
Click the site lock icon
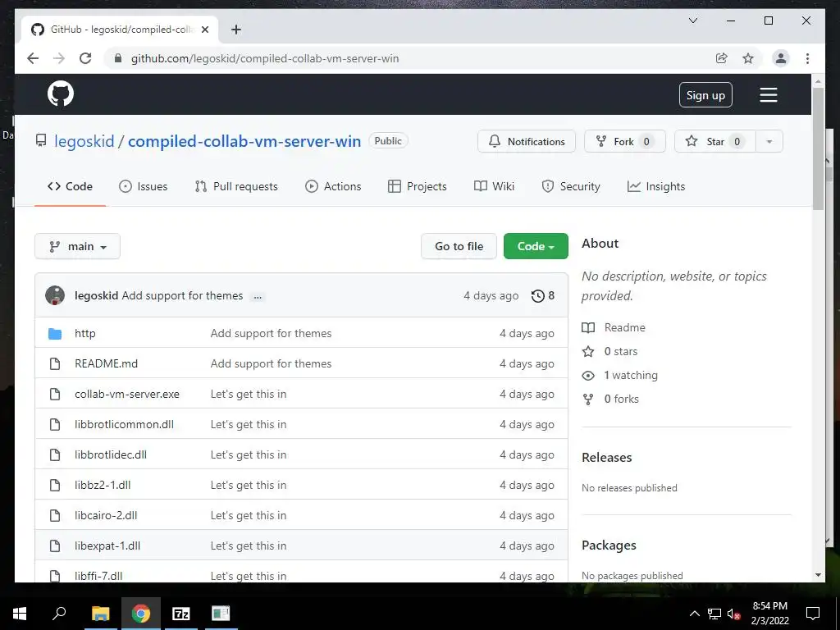coord(118,58)
